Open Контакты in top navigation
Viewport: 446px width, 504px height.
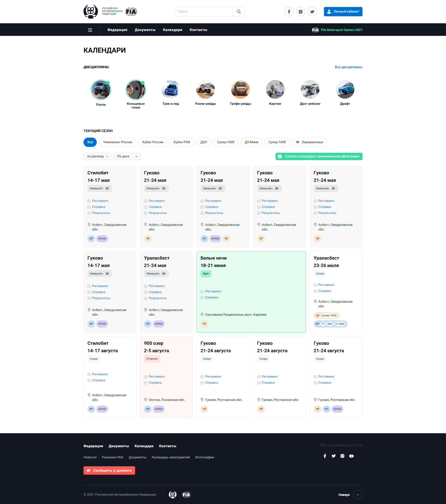[x=198, y=30]
